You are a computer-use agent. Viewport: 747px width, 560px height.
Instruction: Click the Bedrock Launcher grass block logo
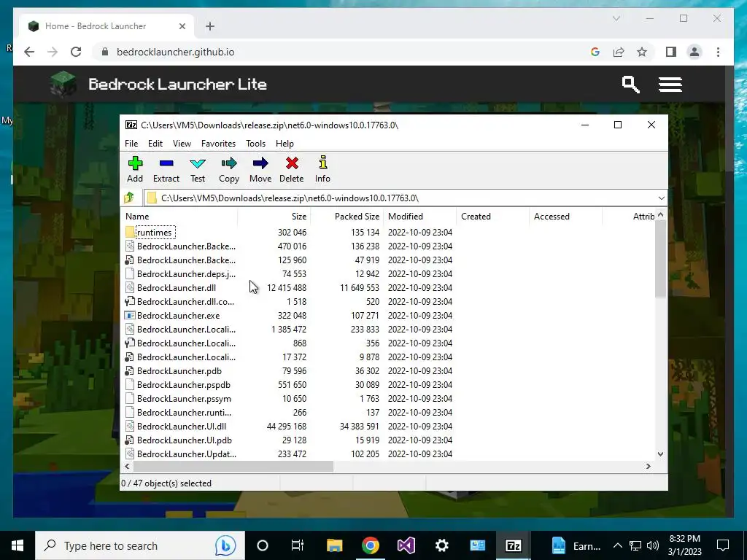(63, 84)
